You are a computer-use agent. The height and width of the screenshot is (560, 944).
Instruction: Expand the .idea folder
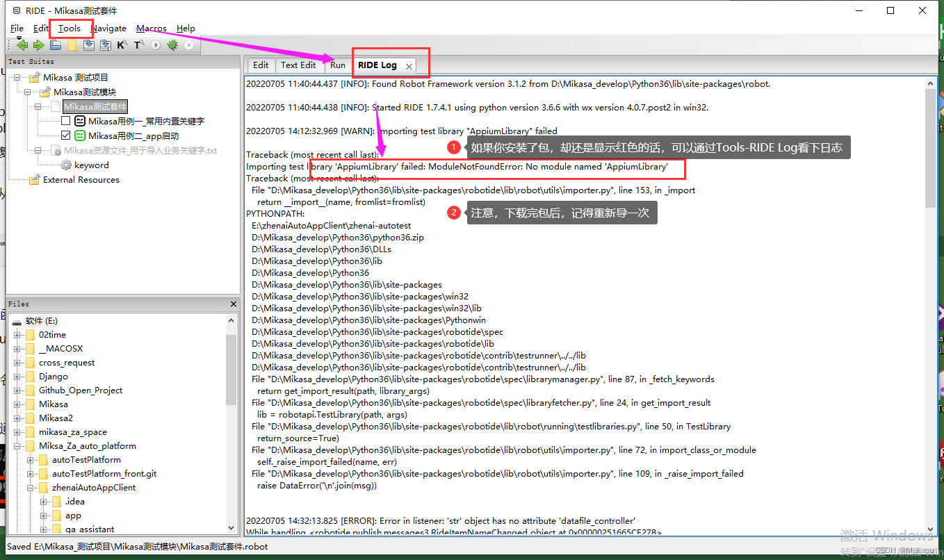(44, 501)
